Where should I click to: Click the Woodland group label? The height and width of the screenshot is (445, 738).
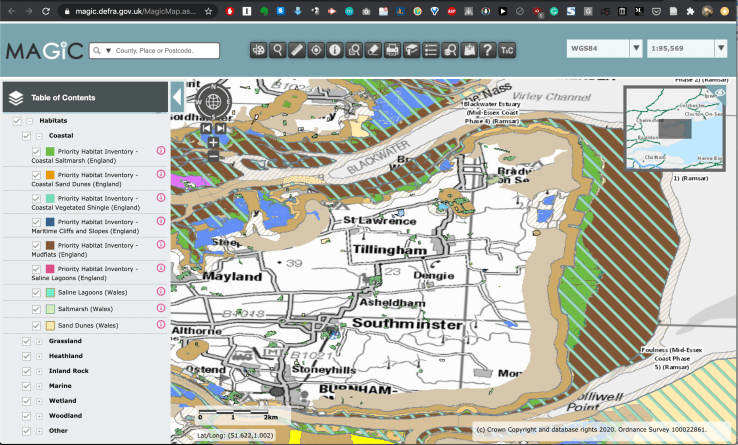pyautogui.click(x=65, y=416)
